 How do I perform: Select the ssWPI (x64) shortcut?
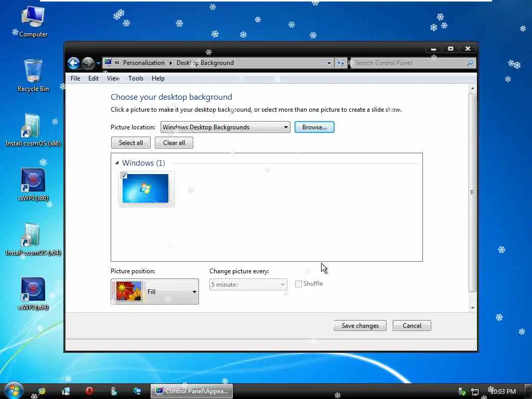pyautogui.click(x=33, y=294)
